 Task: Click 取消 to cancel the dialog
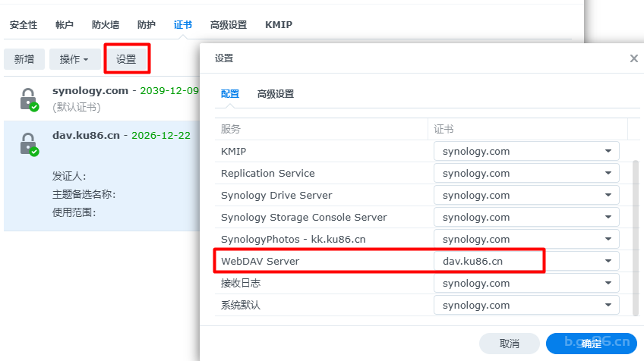click(510, 344)
